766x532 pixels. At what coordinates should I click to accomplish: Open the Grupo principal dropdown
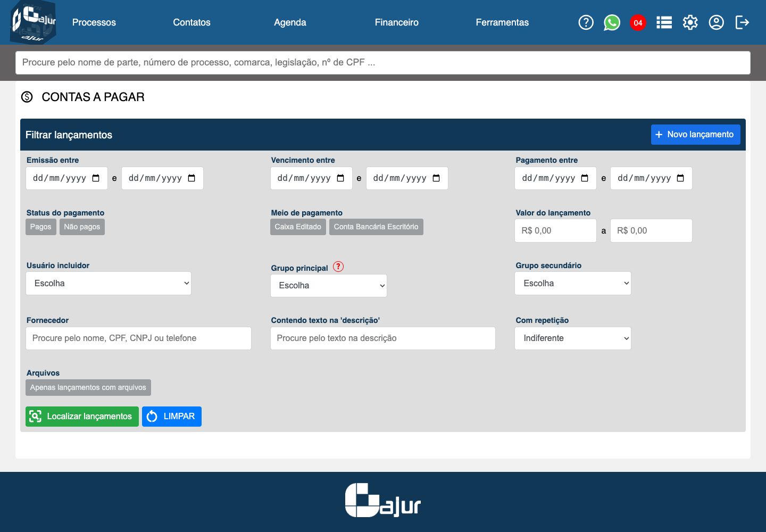click(329, 286)
